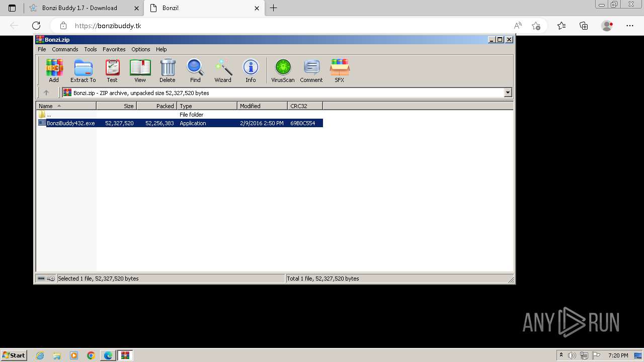Sort by the Modified column header

pos(262,106)
